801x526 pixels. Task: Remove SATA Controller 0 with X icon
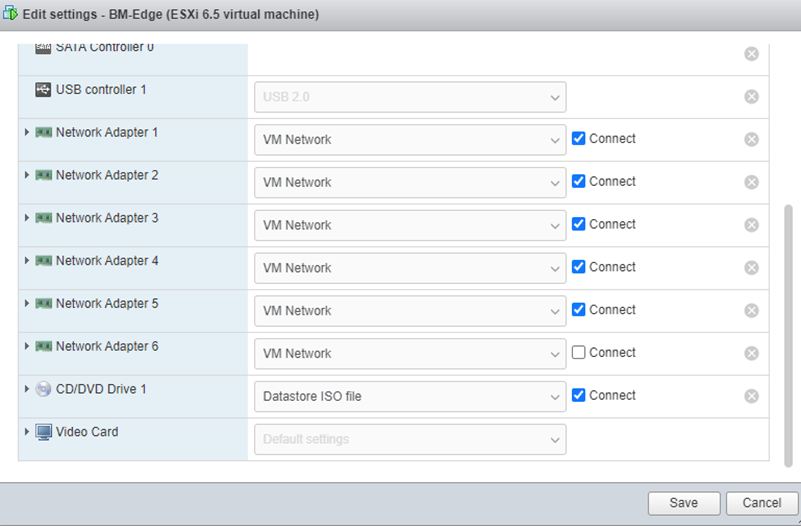(x=752, y=54)
